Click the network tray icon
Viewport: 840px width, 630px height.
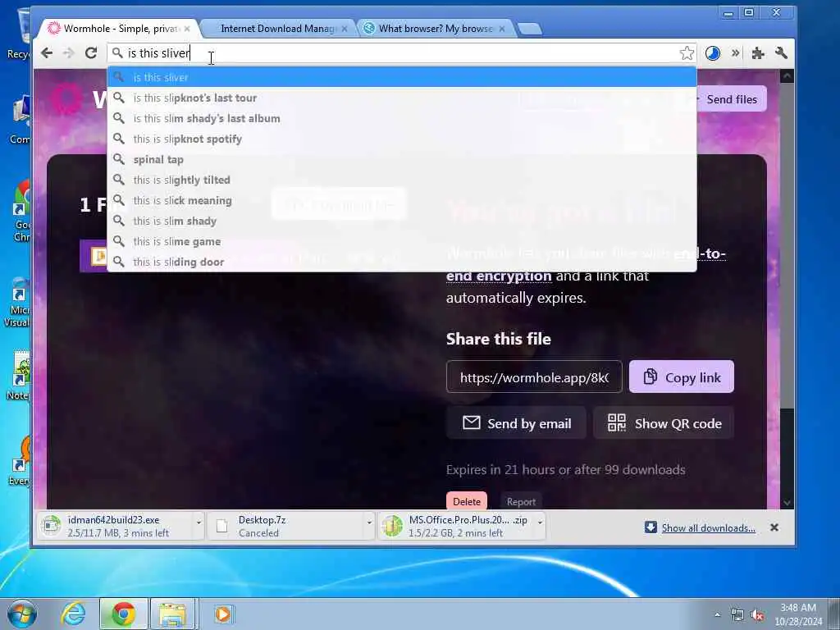point(737,615)
